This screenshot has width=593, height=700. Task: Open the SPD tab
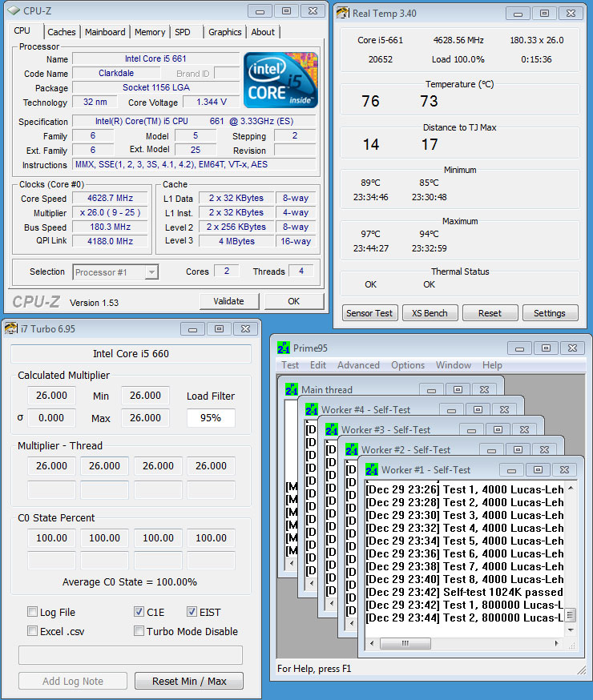tap(183, 32)
